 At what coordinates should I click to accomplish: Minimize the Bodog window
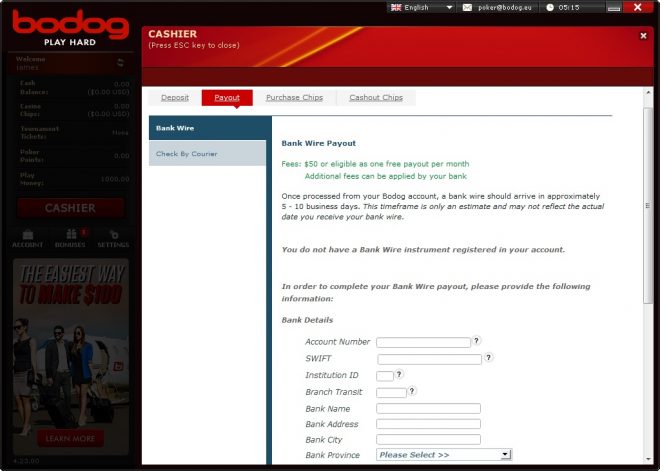coord(614,8)
